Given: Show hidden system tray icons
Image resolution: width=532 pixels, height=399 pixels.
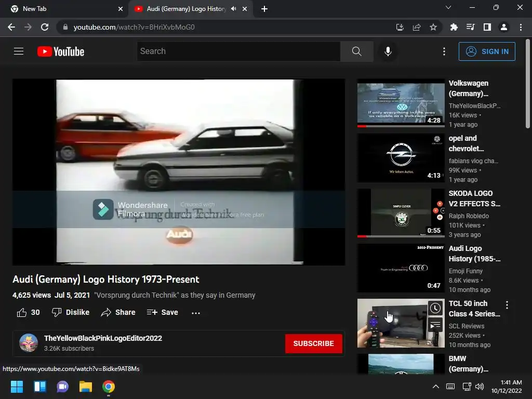Looking at the screenshot, I should click(x=436, y=387).
